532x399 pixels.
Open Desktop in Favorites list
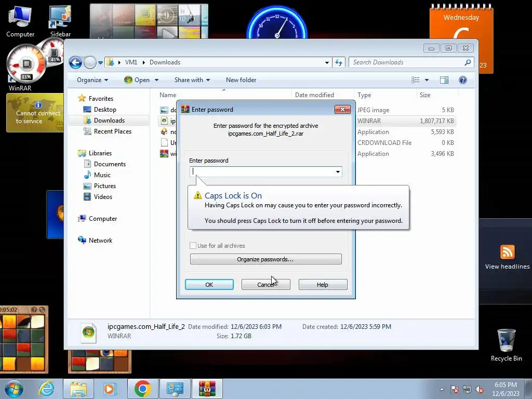105,110
